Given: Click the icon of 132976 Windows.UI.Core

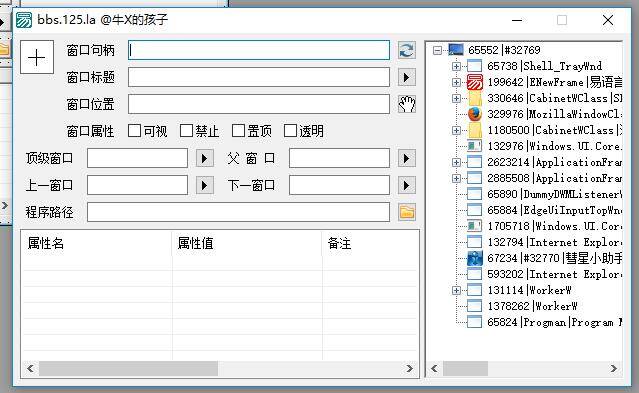Looking at the screenshot, I should coord(474,146).
